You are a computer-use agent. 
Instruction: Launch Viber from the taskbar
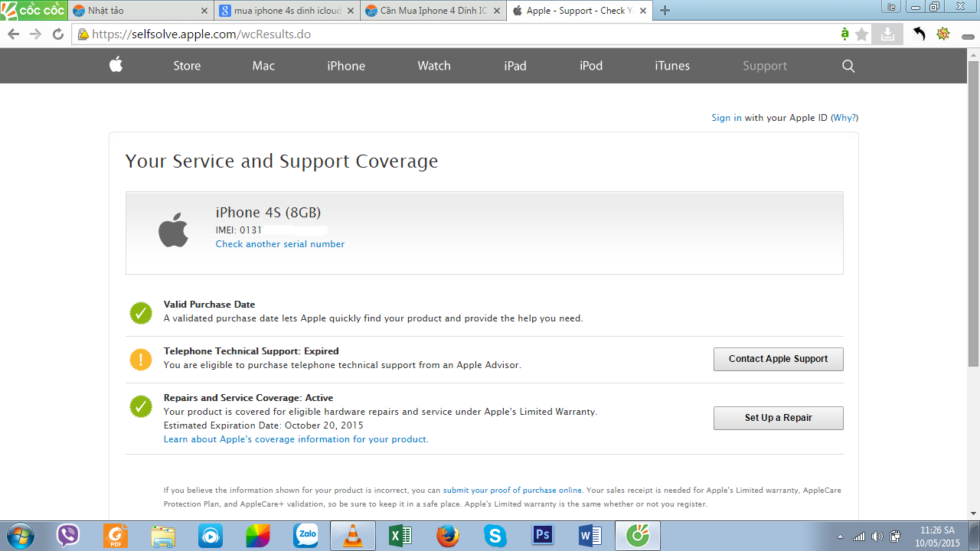(68, 536)
